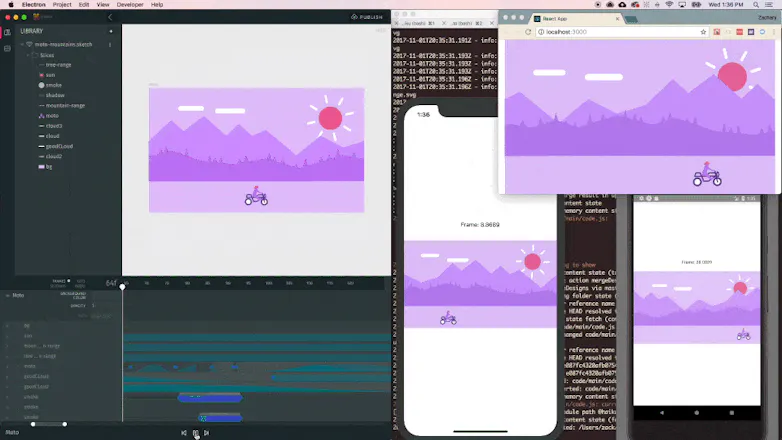Select the smoke slice in library
Viewport: 782px width, 440px height.
point(50,85)
